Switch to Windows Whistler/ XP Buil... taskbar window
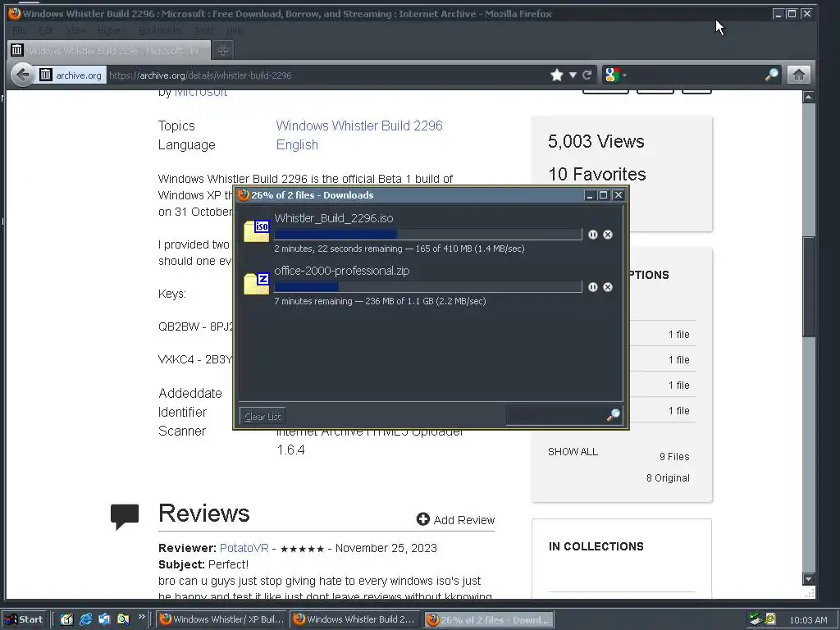Image resolution: width=840 pixels, height=630 pixels. click(x=221, y=619)
